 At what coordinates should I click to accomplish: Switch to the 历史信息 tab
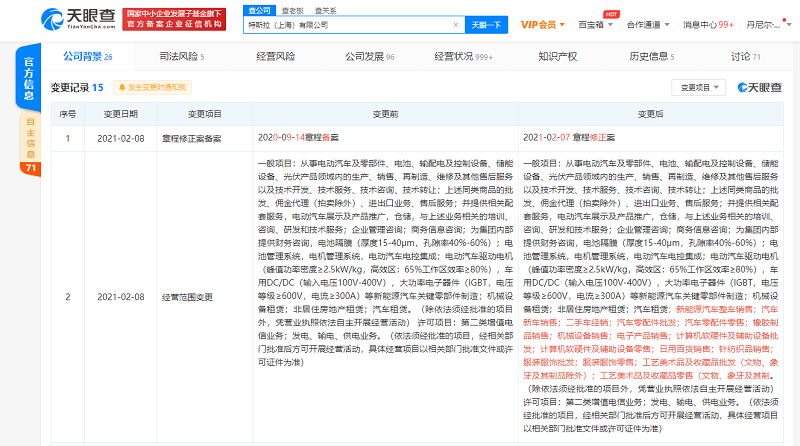tap(652, 57)
